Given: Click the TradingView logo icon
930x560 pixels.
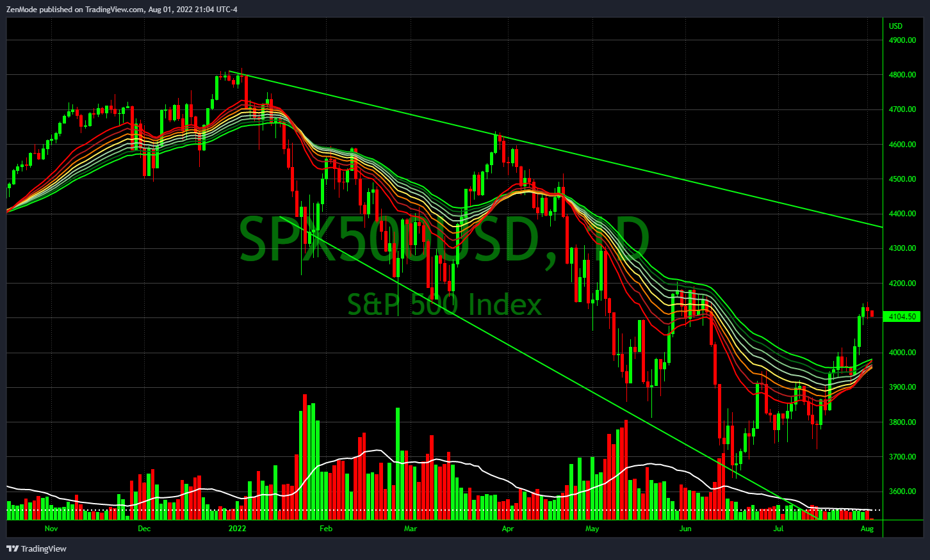Looking at the screenshot, I should click(x=12, y=548).
